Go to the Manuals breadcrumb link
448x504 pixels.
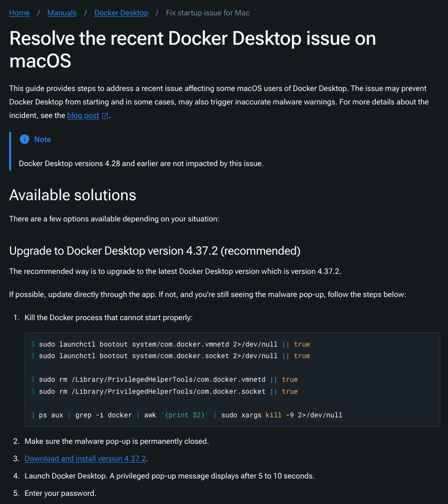click(62, 13)
